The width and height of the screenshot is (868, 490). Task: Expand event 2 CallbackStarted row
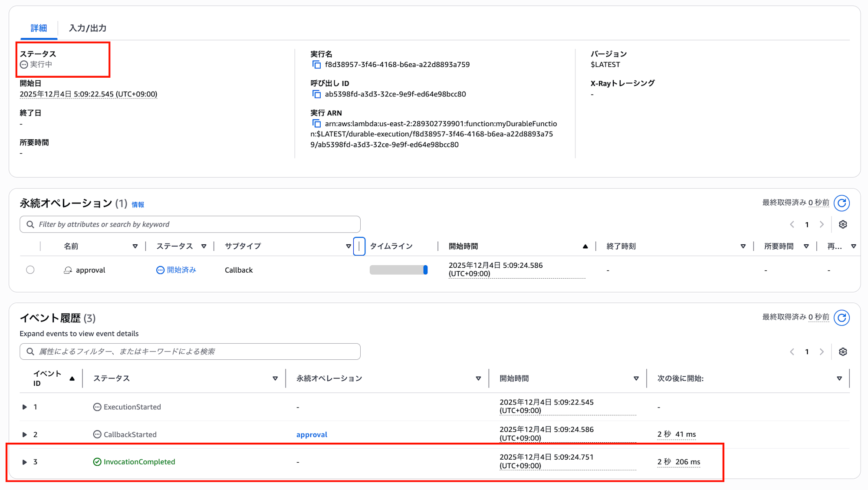tap(25, 434)
